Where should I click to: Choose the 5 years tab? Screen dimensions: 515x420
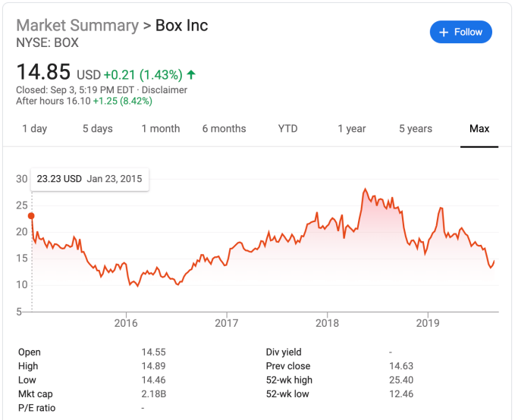(416, 129)
